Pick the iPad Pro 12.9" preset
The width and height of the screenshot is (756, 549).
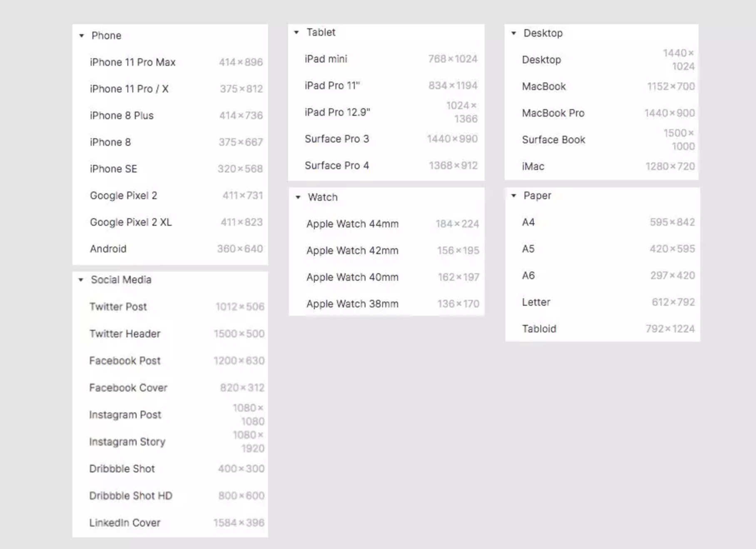pyautogui.click(x=386, y=112)
